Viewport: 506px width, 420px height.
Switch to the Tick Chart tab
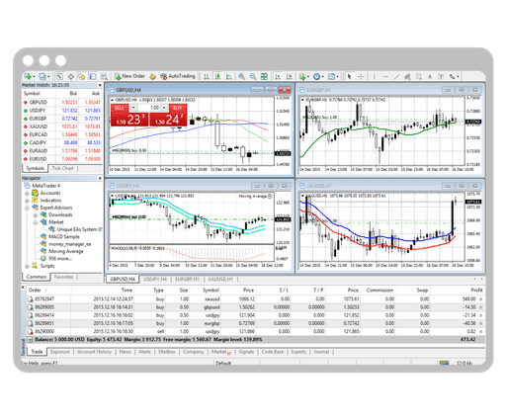[62, 168]
